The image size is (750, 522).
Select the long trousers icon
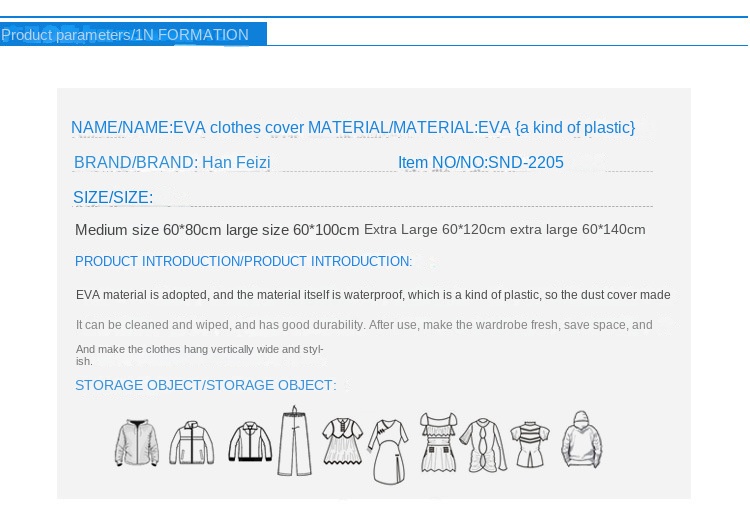tap(294, 440)
